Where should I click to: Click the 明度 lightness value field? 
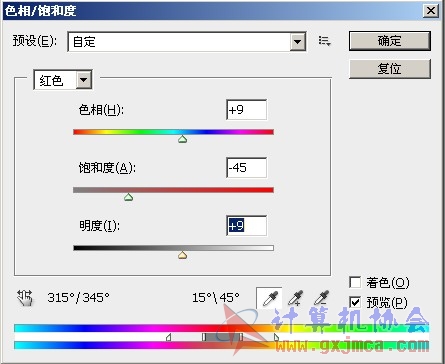point(246,226)
